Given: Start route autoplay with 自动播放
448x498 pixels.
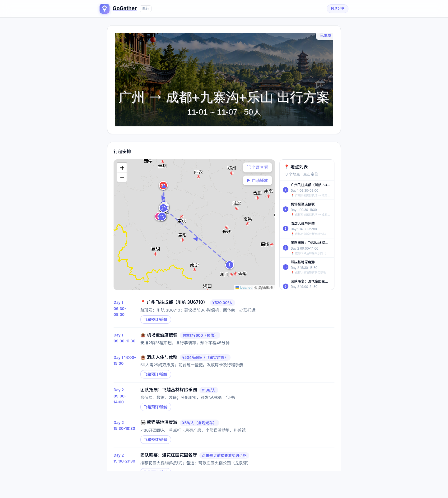Looking at the screenshot, I should 257,181.
